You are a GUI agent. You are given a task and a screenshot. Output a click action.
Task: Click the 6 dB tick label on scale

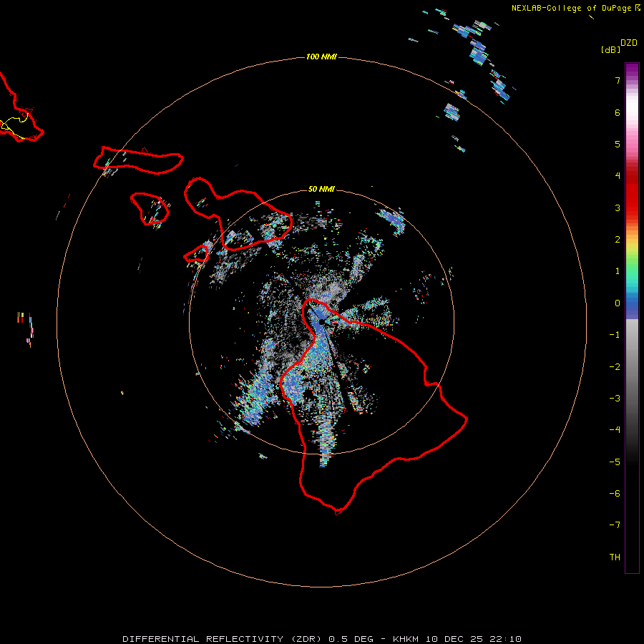click(x=618, y=112)
